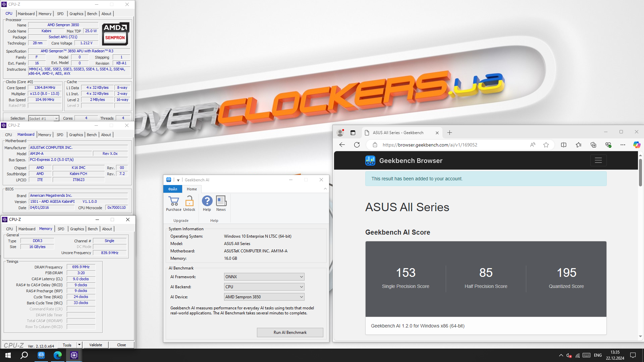Open the notification center icon
644x362 pixels.
pyautogui.click(x=633, y=355)
